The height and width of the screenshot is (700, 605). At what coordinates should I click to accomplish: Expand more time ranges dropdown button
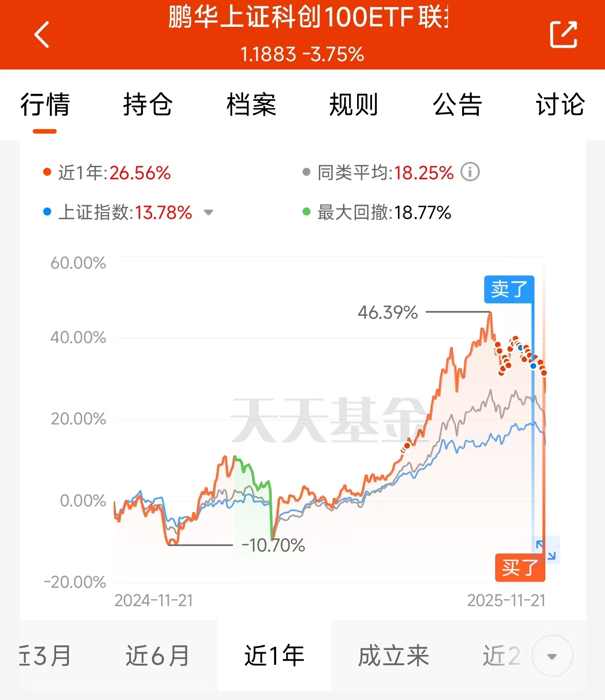tap(552, 656)
